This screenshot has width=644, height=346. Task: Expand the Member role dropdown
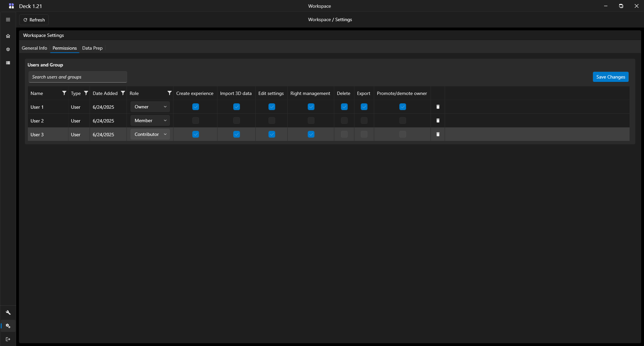pos(150,120)
